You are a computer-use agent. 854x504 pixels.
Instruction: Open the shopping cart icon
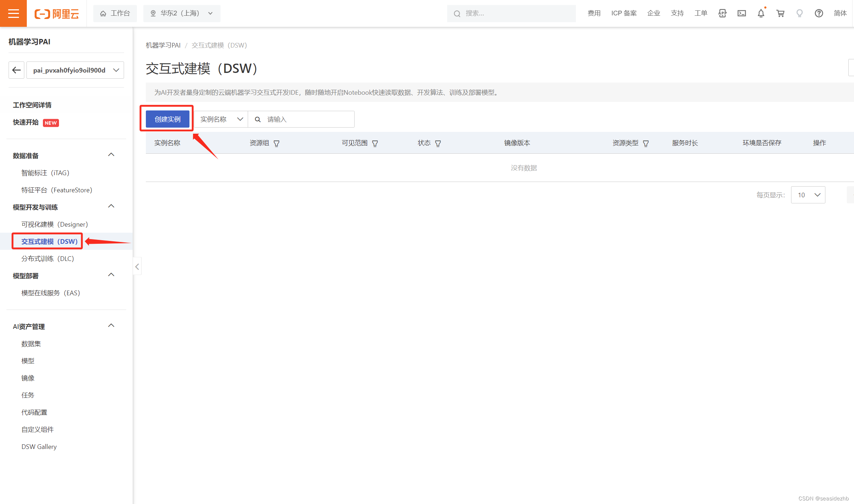[780, 13]
